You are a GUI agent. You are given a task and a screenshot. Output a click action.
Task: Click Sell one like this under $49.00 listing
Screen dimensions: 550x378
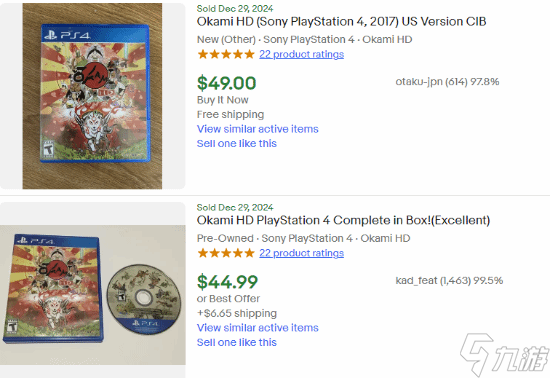237,143
